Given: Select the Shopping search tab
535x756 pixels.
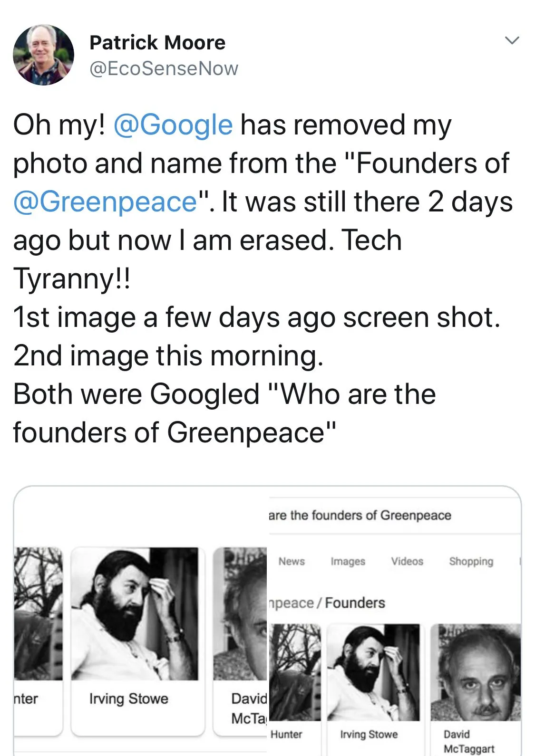Looking at the screenshot, I should point(471,561).
